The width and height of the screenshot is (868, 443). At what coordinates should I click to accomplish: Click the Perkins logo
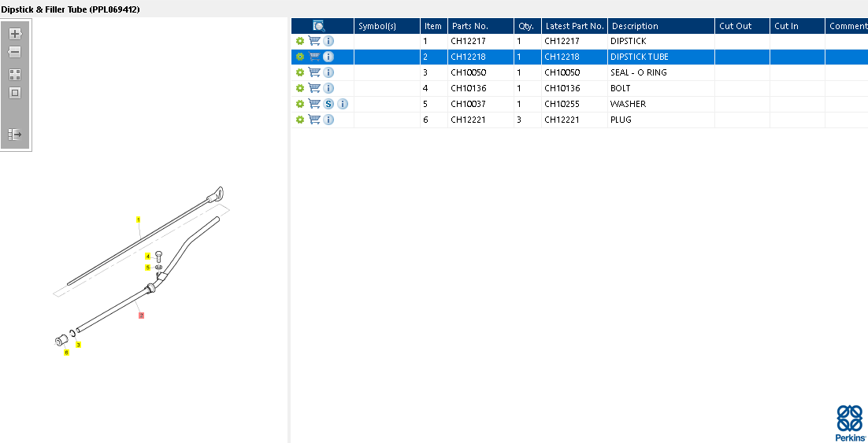(x=850, y=423)
